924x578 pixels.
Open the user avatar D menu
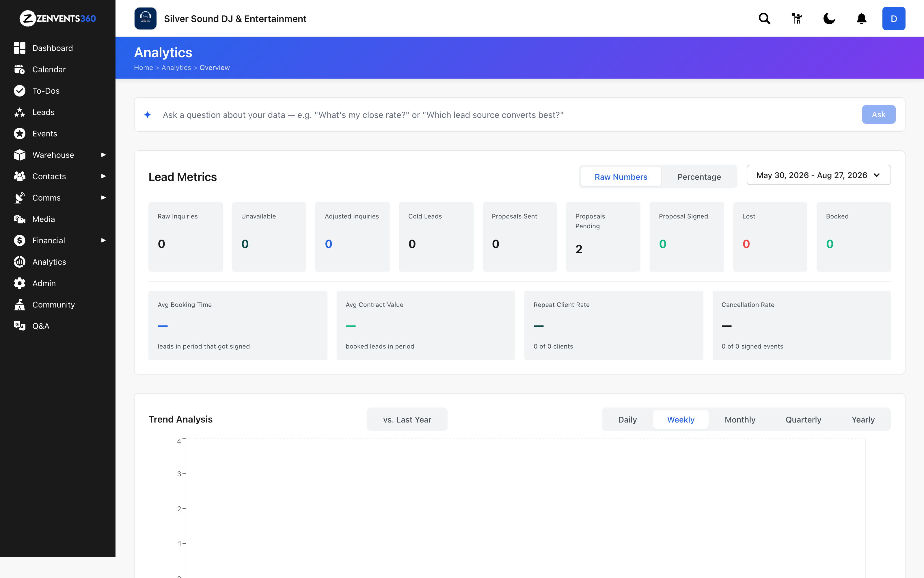click(894, 18)
